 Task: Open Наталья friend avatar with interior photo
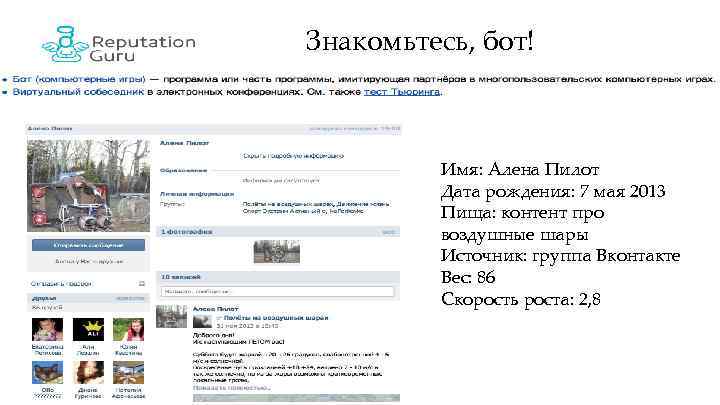129,372
